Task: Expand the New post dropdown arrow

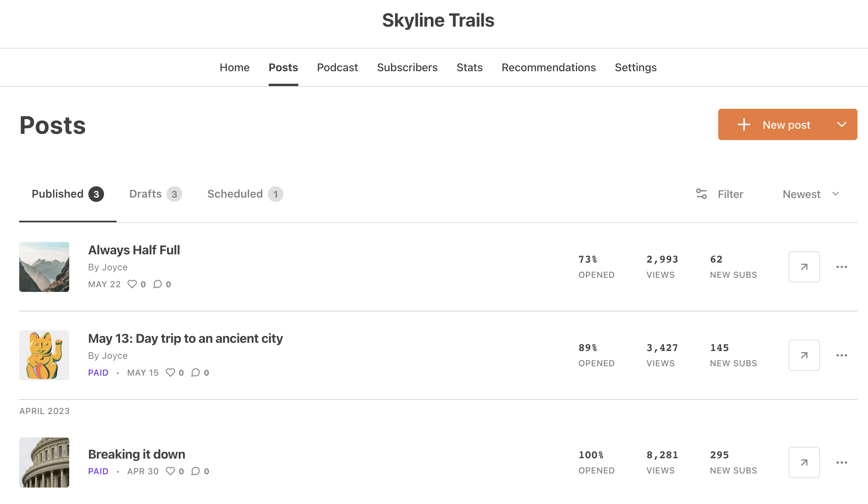Action: [x=841, y=124]
